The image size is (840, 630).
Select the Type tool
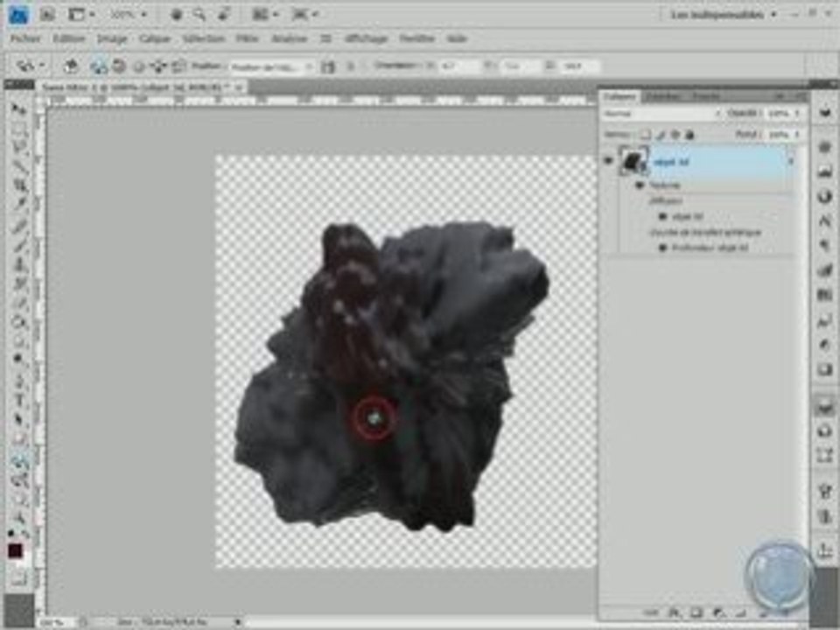[19, 399]
